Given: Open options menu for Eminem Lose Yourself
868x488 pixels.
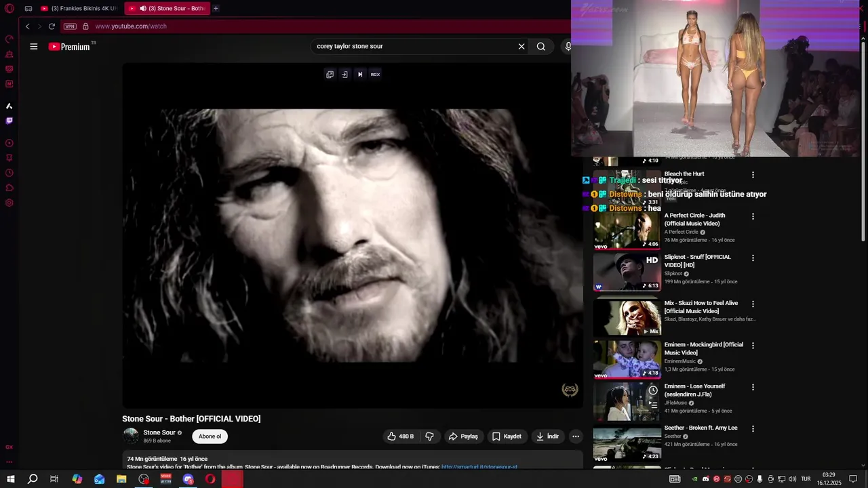Looking at the screenshot, I should [753, 388].
